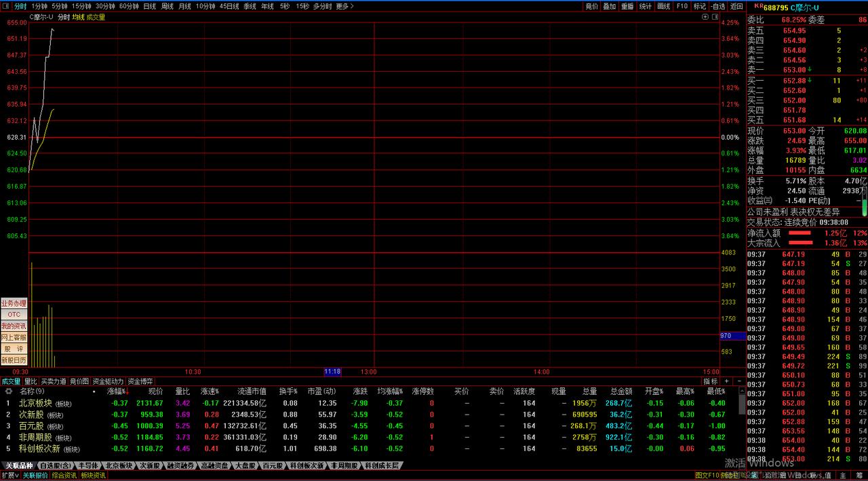
Task: Open the 网上客服 sidebar shortcut
Action: (x=14, y=337)
